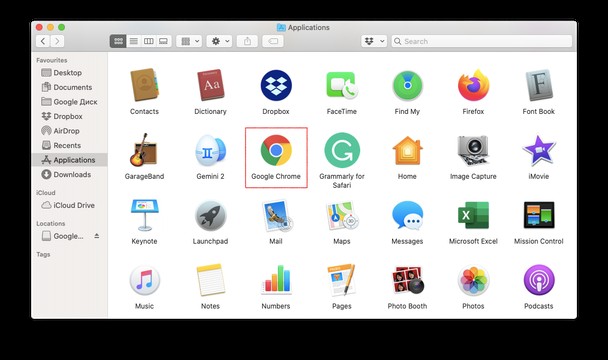Click the Image Capture camera icon
Screen dimensions: 608x360
(473, 150)
